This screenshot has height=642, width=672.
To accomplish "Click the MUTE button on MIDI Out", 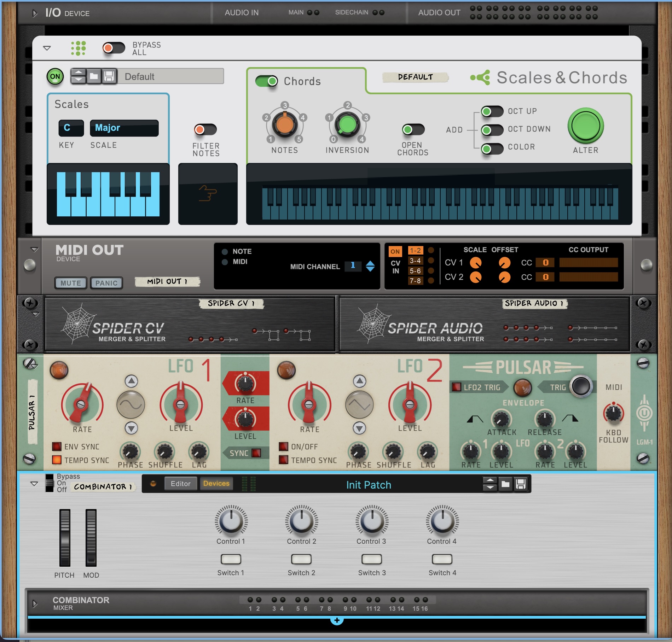I will pyautogui.click(x=71, y=283).
